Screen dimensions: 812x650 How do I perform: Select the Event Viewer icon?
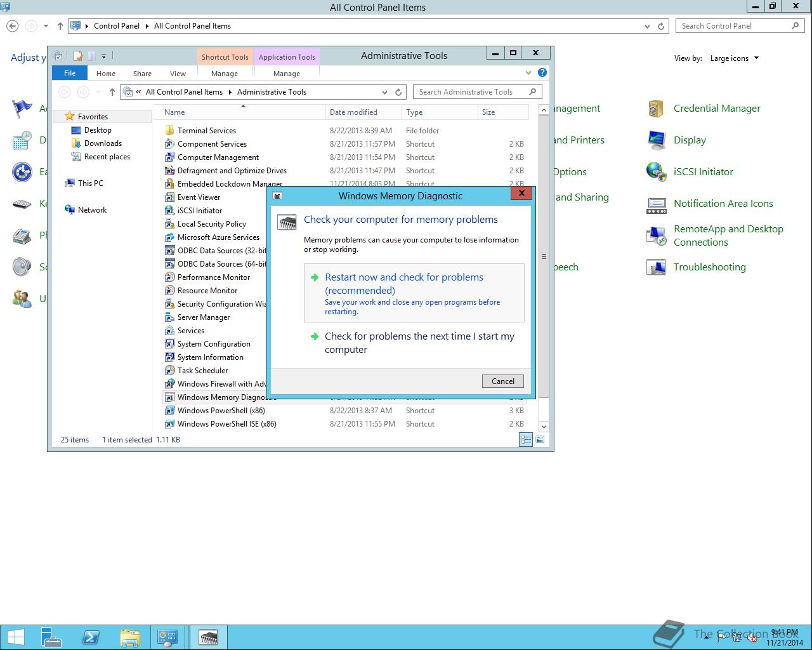click(169, 197)
